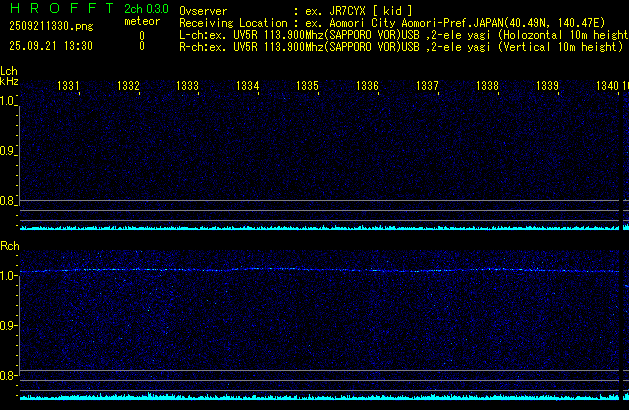Viewport: 629px width, 410px height.
Task: Click the 1337 time marker
Action: 427,87
